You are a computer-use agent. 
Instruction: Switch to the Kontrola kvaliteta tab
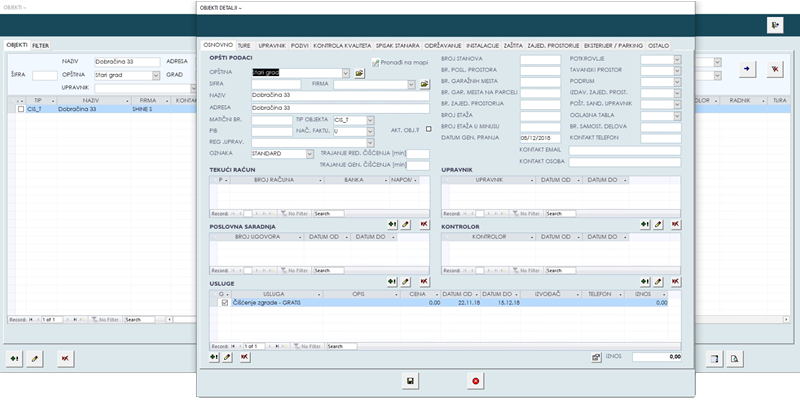pos(342,46)
